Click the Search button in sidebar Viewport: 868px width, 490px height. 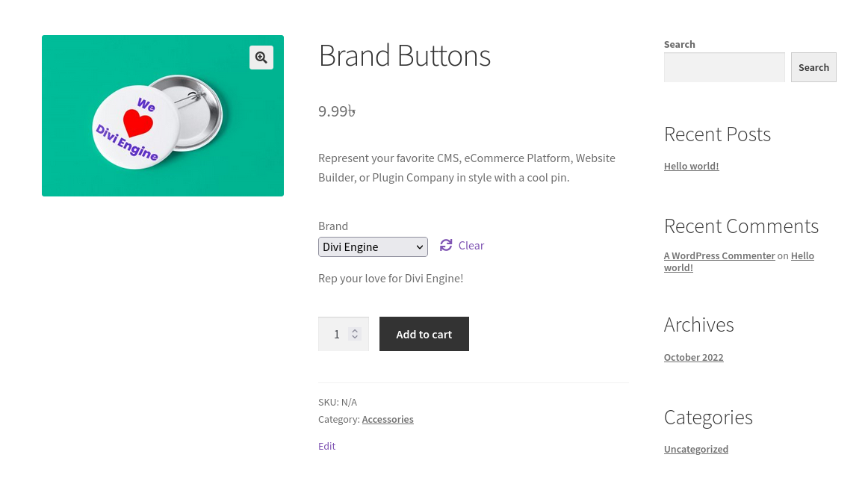coord(813,67)
